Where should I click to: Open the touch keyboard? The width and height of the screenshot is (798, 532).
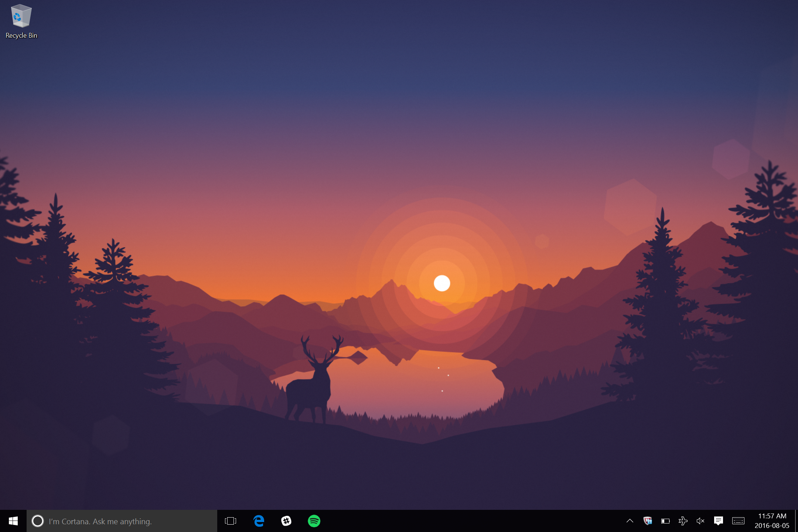[738, 521]
